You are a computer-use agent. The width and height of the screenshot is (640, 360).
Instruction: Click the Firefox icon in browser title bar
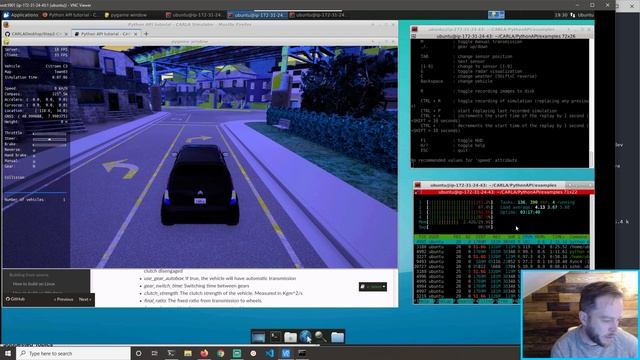pos(6,24)
